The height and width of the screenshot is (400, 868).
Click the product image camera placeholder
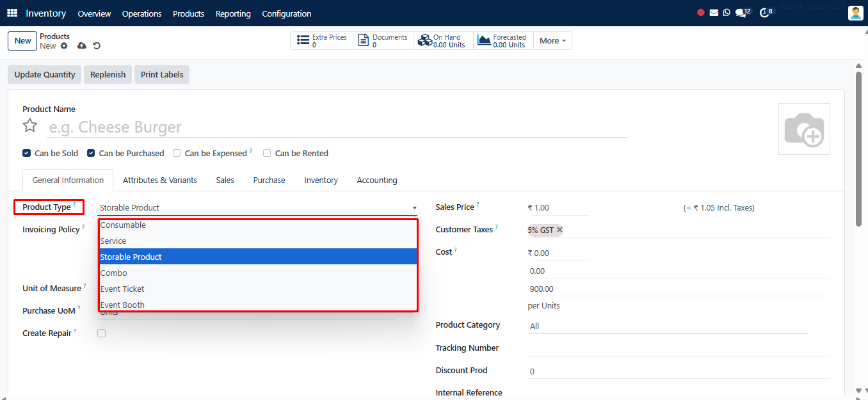804,129
